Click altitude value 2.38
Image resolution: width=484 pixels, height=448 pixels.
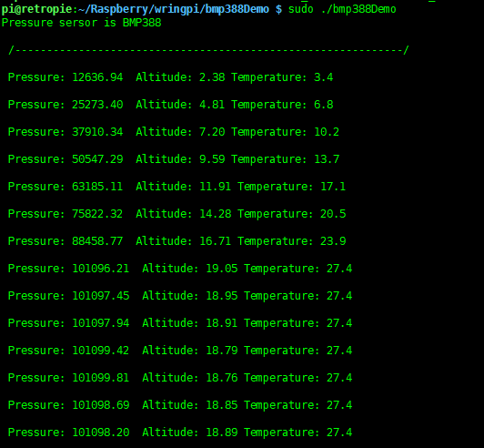click(x=212, y=77)
